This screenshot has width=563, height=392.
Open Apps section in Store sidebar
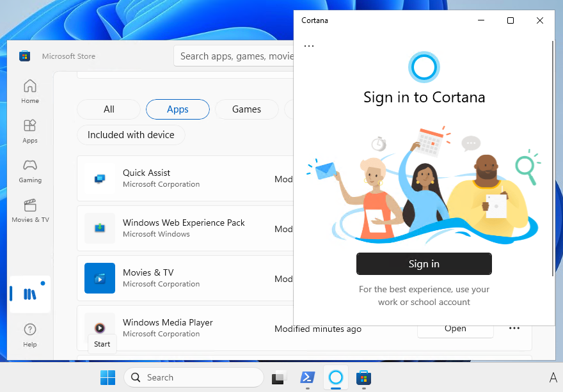30,131
